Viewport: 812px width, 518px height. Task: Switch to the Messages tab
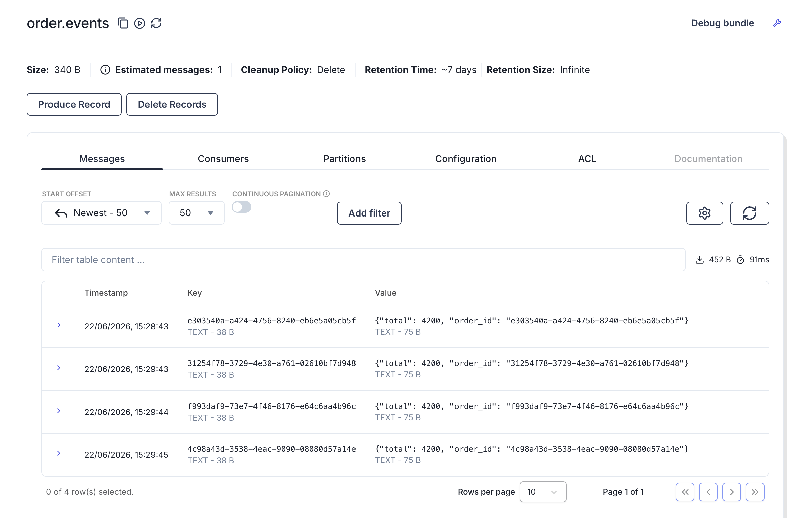pos(102,159)
